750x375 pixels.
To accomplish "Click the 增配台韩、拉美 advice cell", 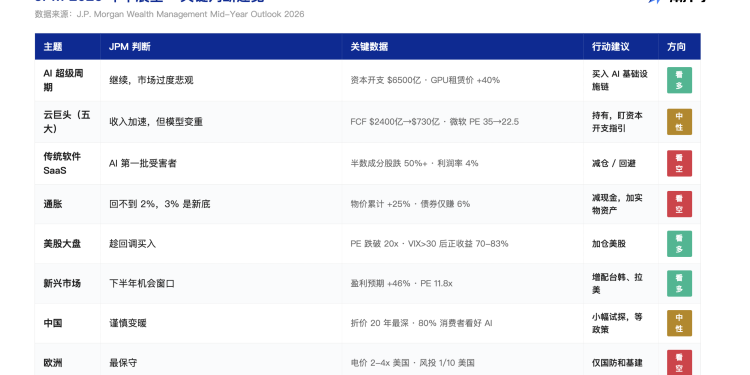I will point(621,284).
